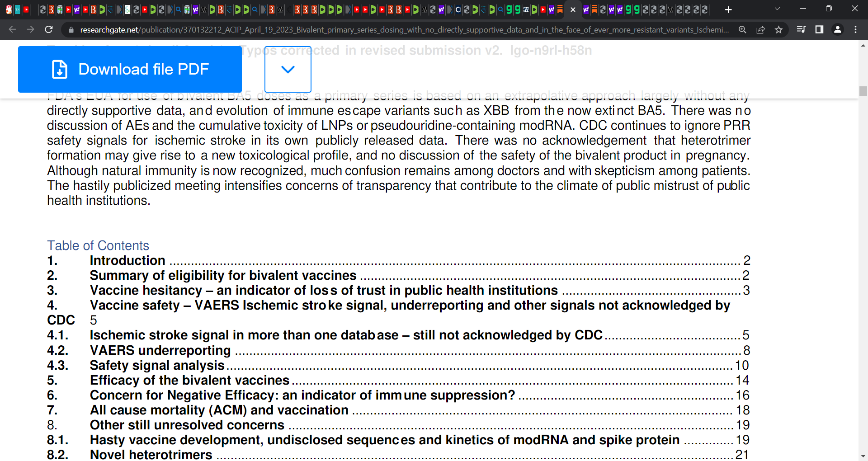
Task: Open Chrome's three-dot menu
Action: coord(856,29)
